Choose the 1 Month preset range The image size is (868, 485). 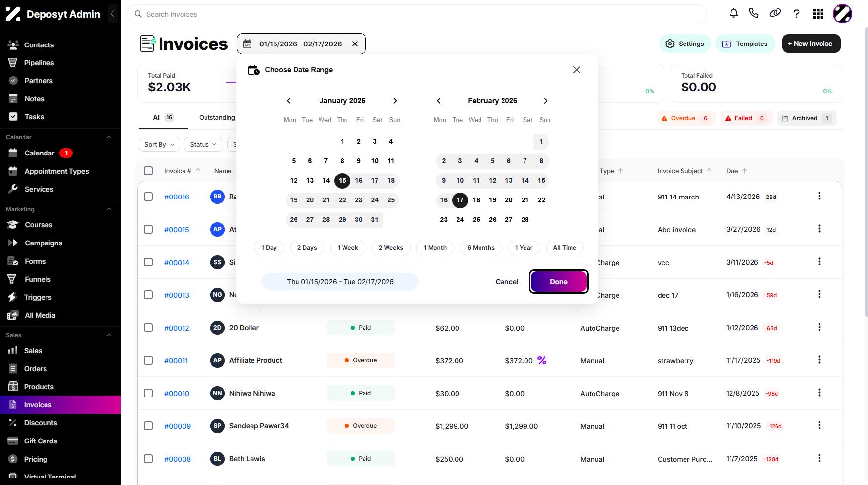(435, 248)
